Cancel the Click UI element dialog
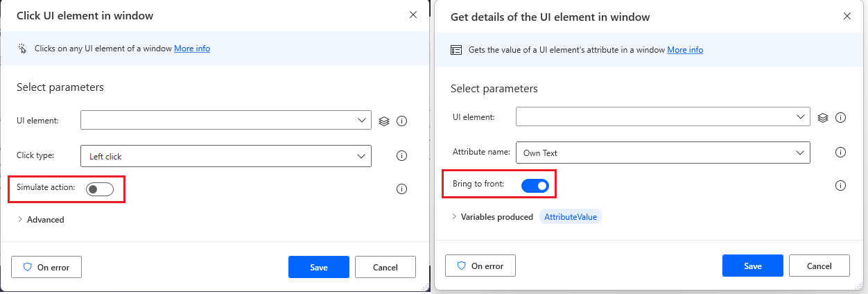Viewport: 868px width, 294px height. tap(385, 267)
